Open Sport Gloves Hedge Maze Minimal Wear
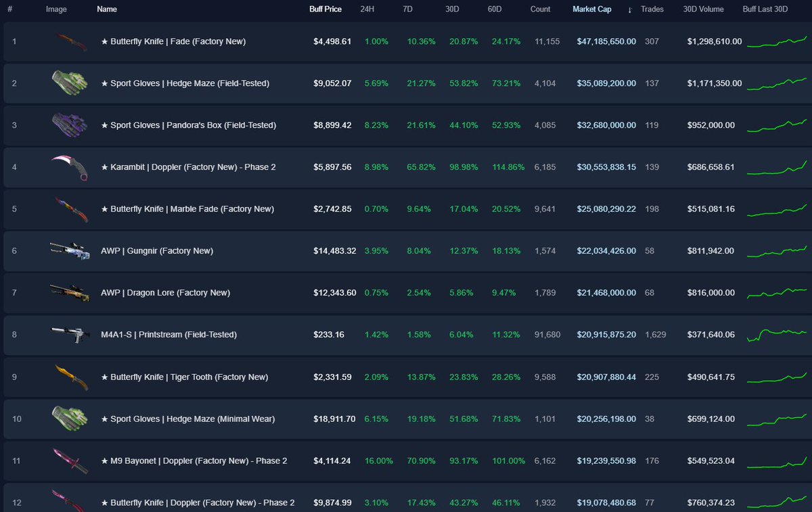This screenshot has height=512, width=812. click(187, 419)
